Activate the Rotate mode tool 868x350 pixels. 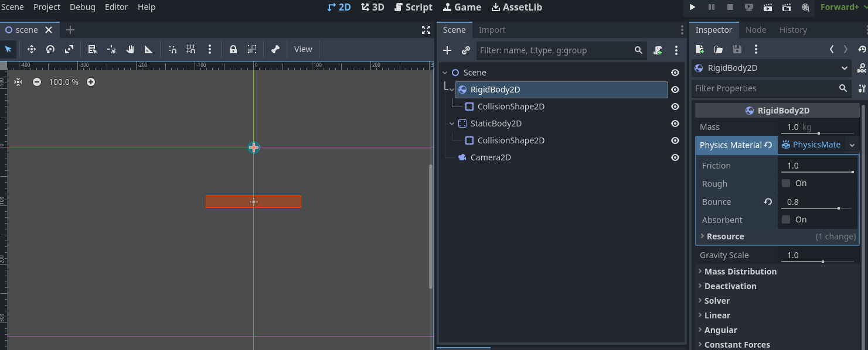pos(50,50)
